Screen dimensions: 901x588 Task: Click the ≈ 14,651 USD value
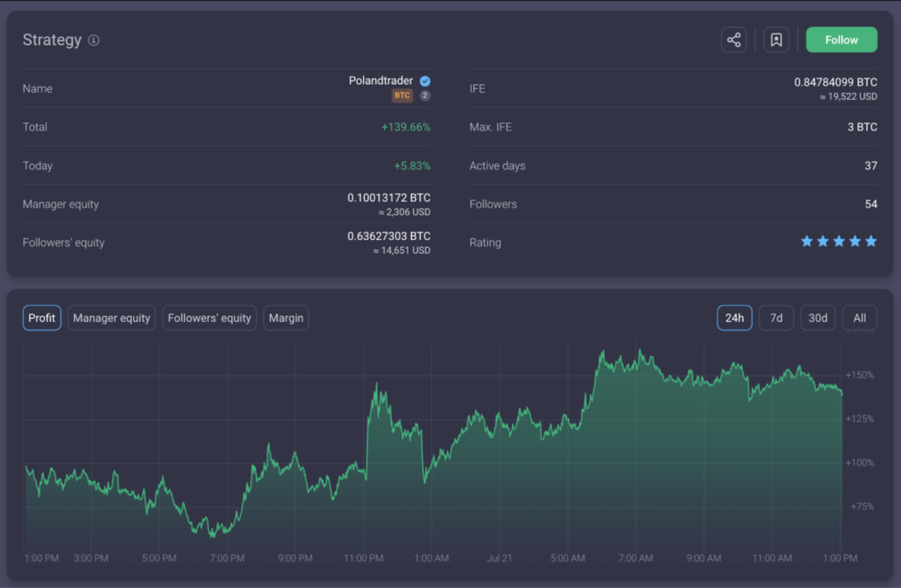[x=402, y=250]
